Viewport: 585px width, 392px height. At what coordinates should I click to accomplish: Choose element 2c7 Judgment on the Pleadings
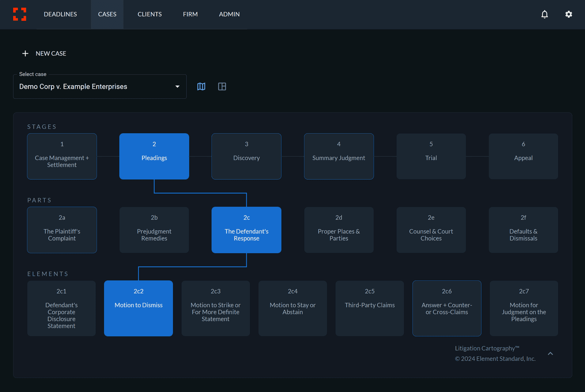pyautogui.click(x=524, y=308)
